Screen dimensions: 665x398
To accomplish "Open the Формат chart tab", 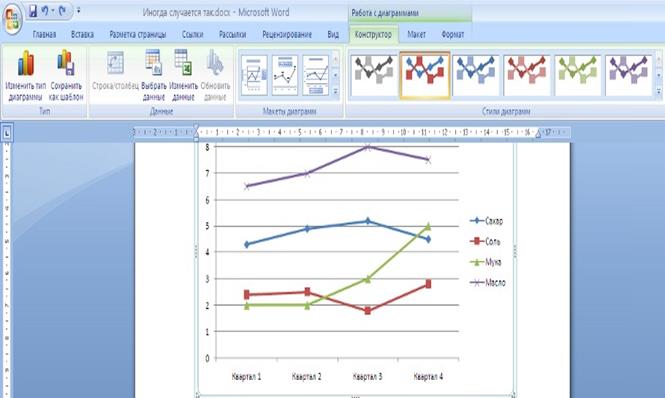I will (453, 34).
